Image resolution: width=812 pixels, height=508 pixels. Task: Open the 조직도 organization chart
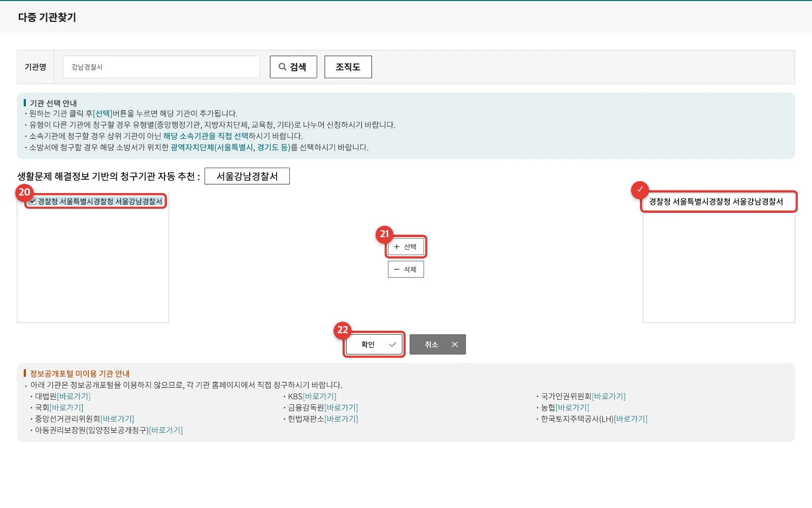pyautogui.click(x=348, y=67)
